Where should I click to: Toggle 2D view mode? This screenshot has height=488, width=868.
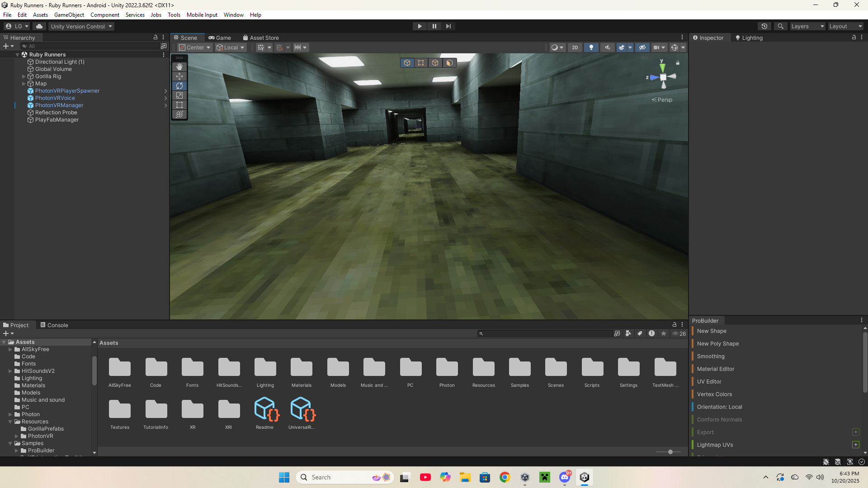575,47
